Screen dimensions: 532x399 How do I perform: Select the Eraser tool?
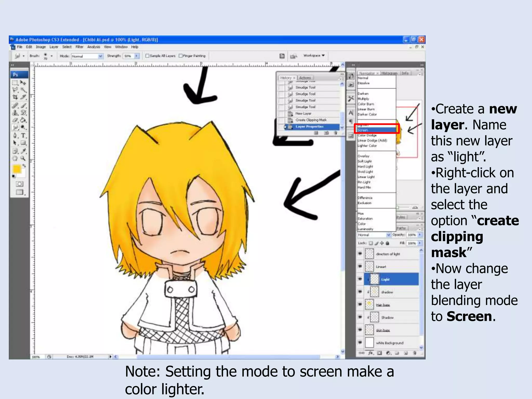coord(15,120)
